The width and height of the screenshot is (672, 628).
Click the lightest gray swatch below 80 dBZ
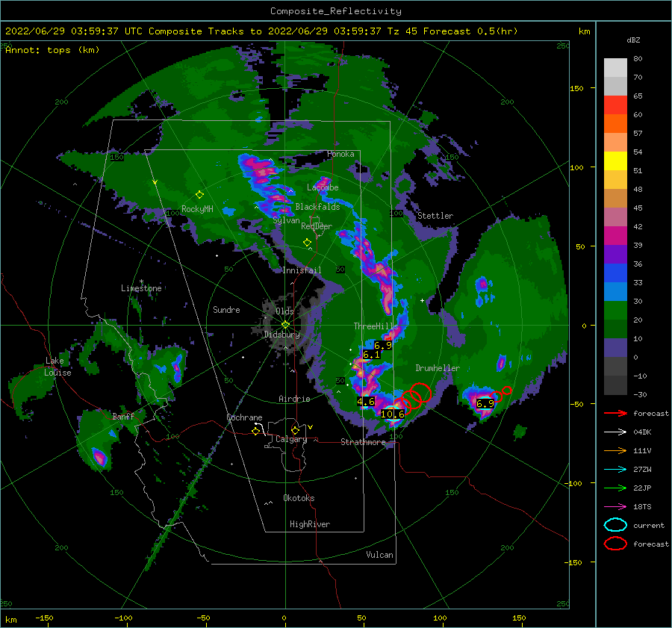pos(615,68)
